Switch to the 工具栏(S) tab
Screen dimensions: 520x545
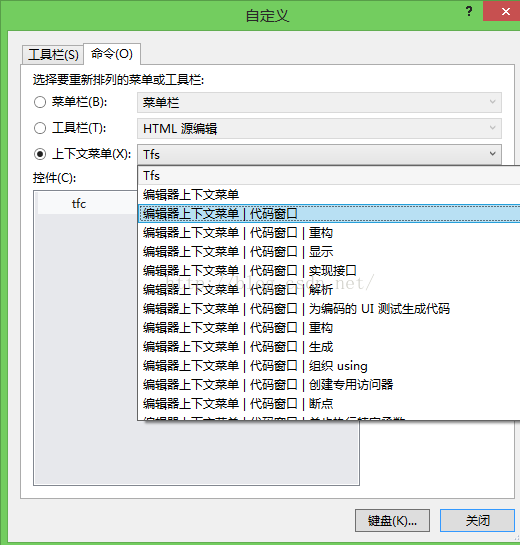[x=52, y=55]
